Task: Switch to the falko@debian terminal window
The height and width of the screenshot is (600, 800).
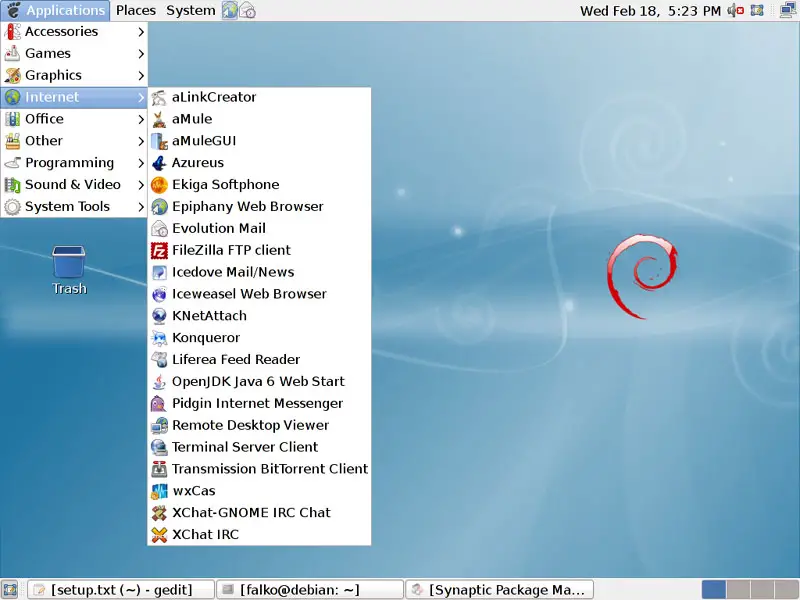Action: [310, 590]
